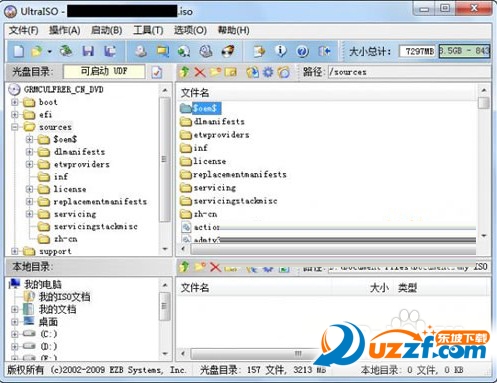This screenshot has width=497, height=383.
Task: Click the green Up arrow in disc toolbar
Action: [184, 72]
